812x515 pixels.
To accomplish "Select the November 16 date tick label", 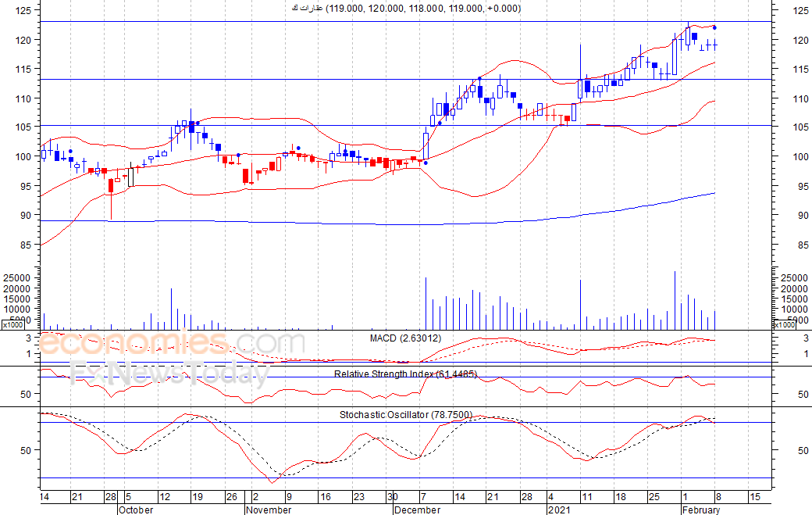I will (x=326, y=497).
